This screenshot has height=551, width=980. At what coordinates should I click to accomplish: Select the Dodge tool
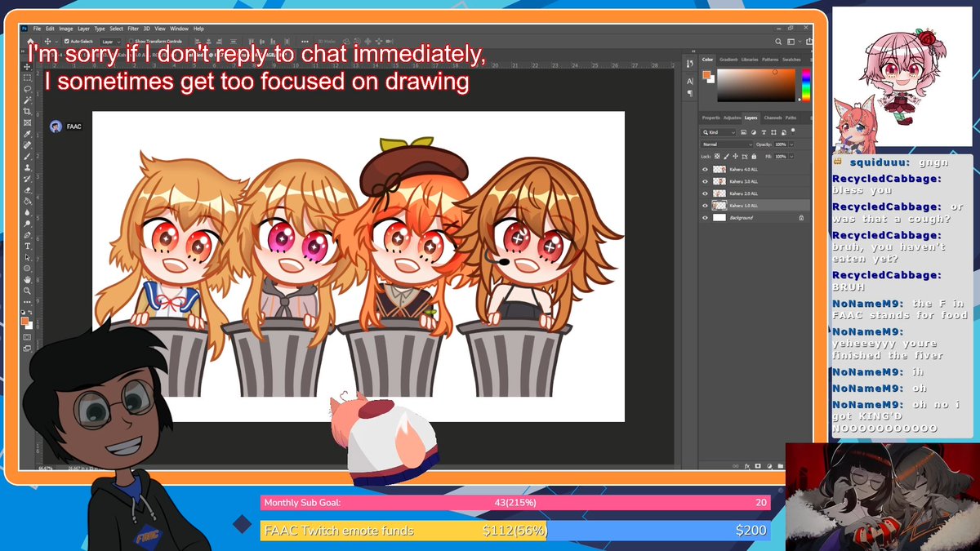pyautogui.click(x=28, y=223)
